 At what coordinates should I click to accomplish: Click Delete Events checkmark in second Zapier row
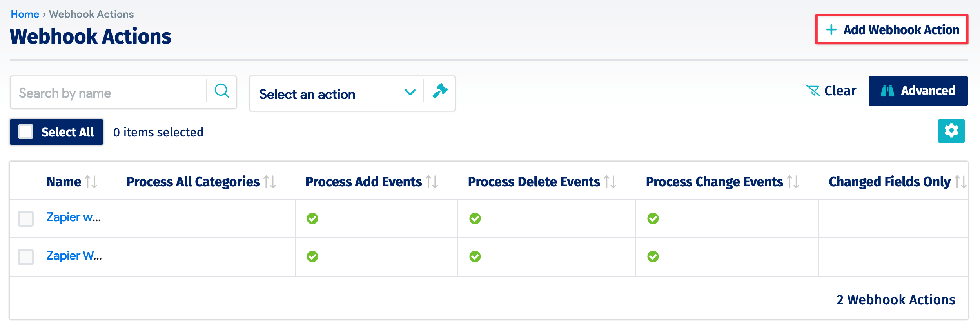coord(475,256)
